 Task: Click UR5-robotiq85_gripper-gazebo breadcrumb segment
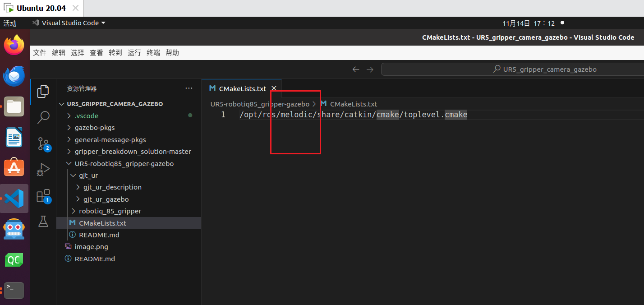click(x=260, y=104)
